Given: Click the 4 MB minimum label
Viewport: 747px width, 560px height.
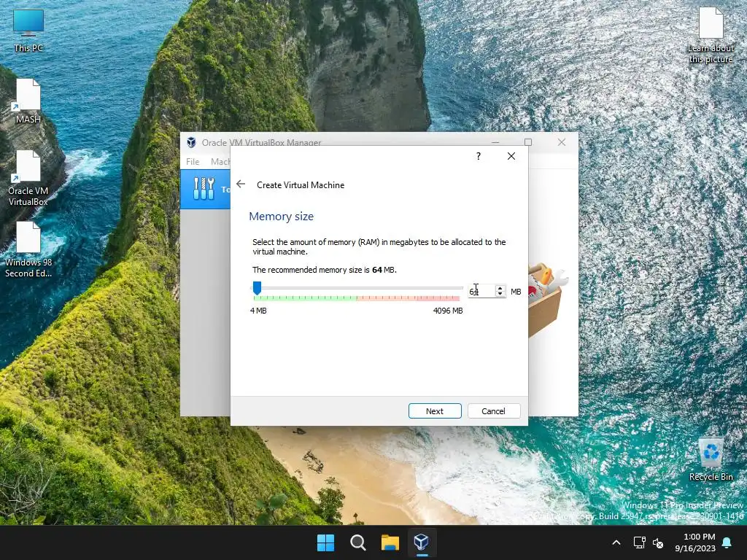Looking at the screenshot, I should click(258, 311).
